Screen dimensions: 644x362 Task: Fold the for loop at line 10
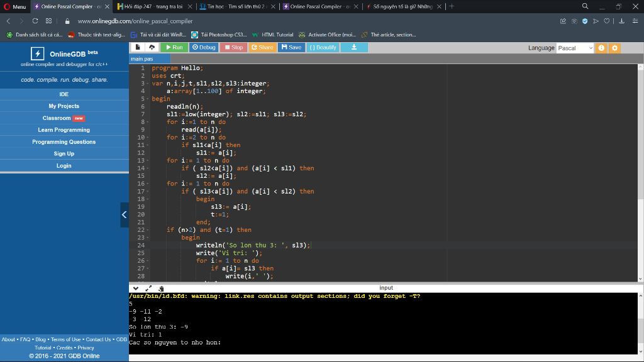[148, 138]
